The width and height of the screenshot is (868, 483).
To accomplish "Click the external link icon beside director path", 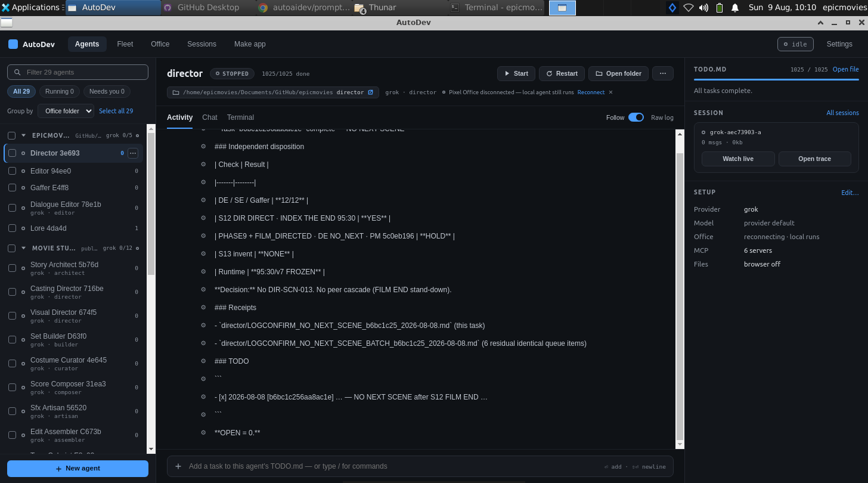I will tap(370, 92).
